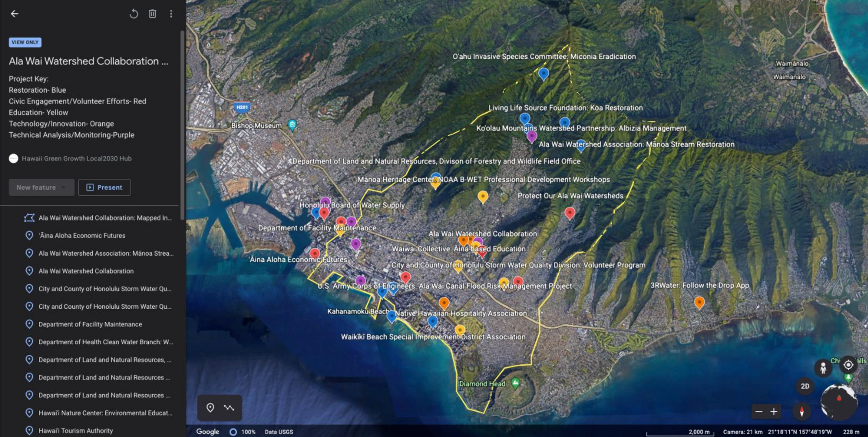Toggle the 2D view button
This screenshot has height=437, width=868.
coord(805,386)
